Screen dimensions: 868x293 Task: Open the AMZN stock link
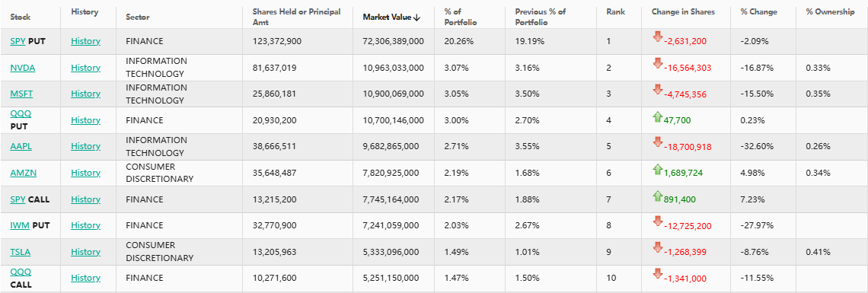point(24,173)
